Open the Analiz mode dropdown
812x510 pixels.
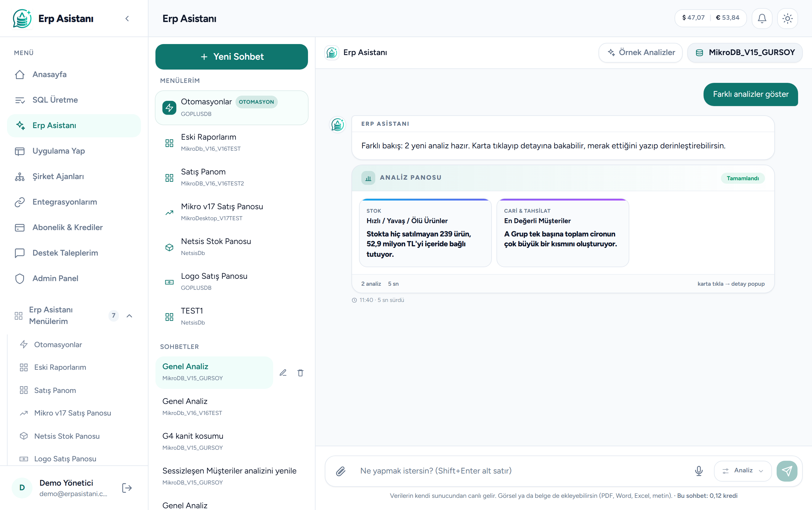[x=742, y=471]
